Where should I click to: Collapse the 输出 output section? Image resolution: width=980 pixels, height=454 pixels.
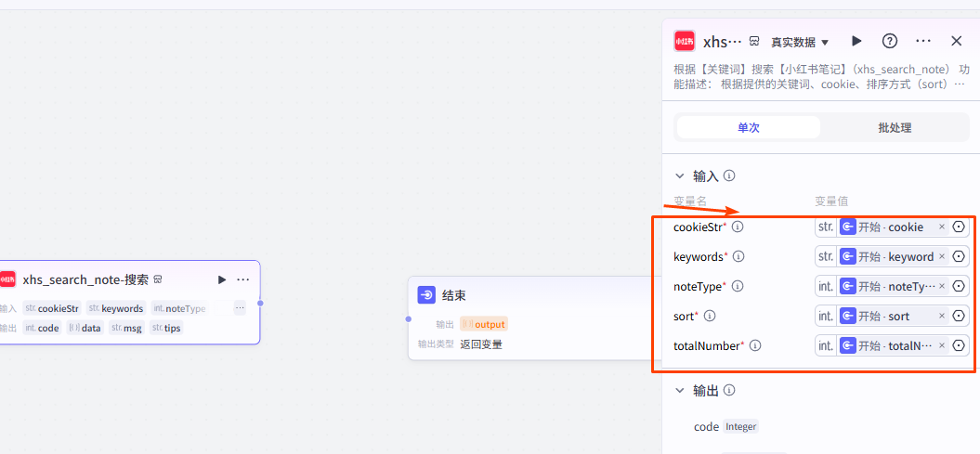(x=679, y=390)
